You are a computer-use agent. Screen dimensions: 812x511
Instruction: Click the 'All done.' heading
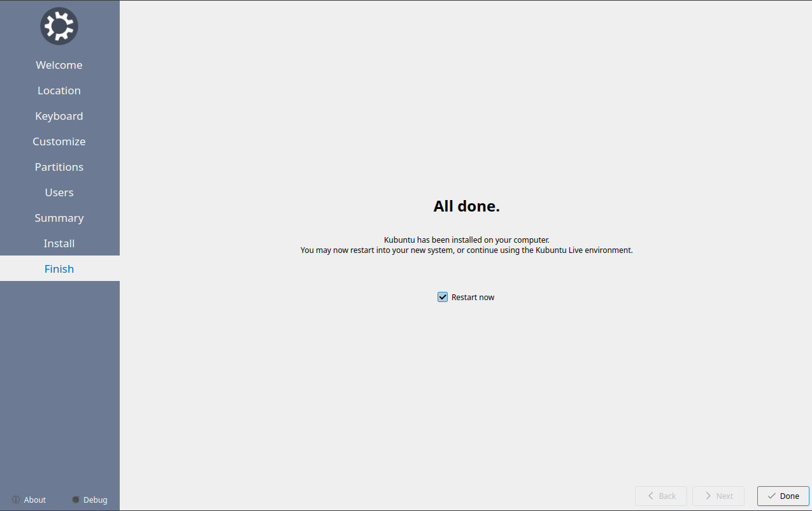pyautogui.click(x=467, y=206)
